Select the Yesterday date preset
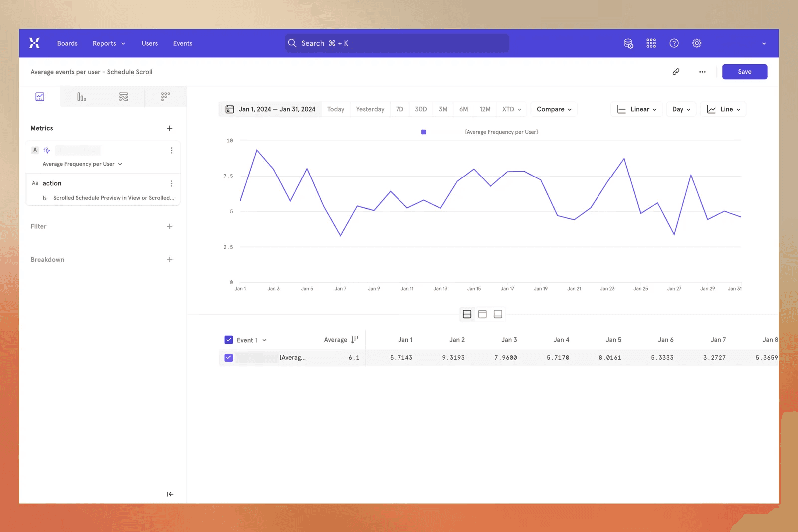798x532 pixels. click(370, 109)
